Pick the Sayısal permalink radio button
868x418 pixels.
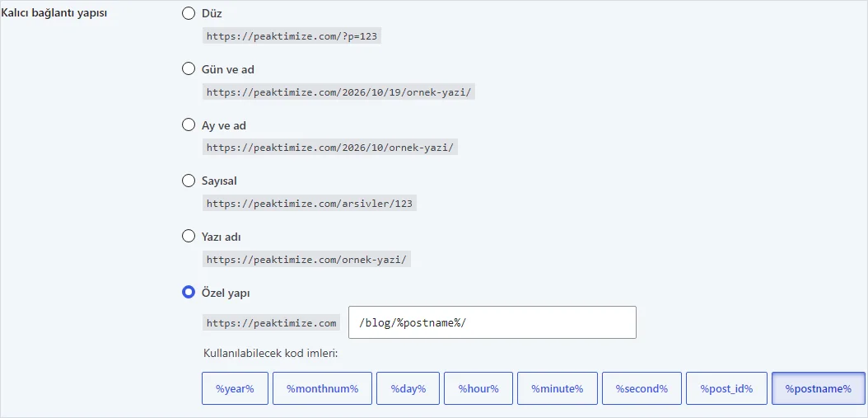click(189, 181)
